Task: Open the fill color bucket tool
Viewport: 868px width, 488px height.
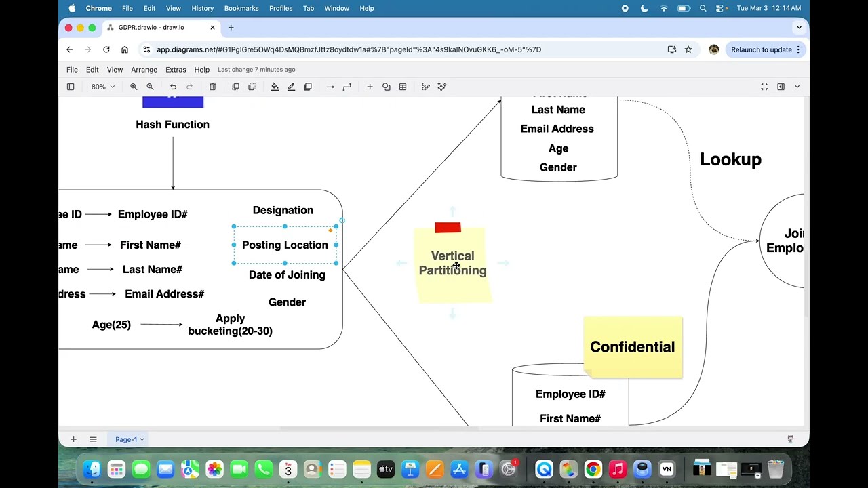Action: [x=275, y=87]
